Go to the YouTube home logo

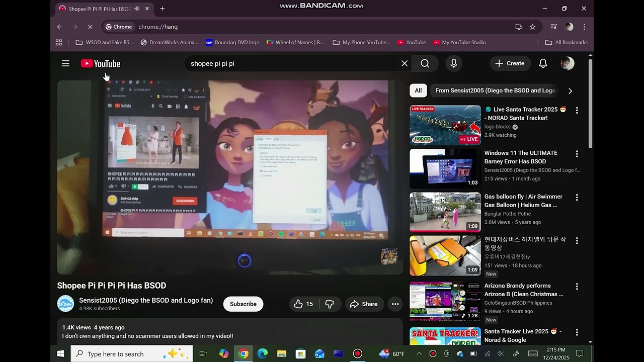[101, 63]
